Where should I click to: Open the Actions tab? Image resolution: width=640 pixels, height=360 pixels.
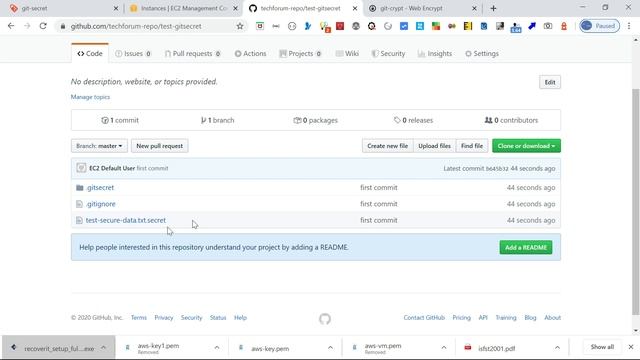click(250, 53)
